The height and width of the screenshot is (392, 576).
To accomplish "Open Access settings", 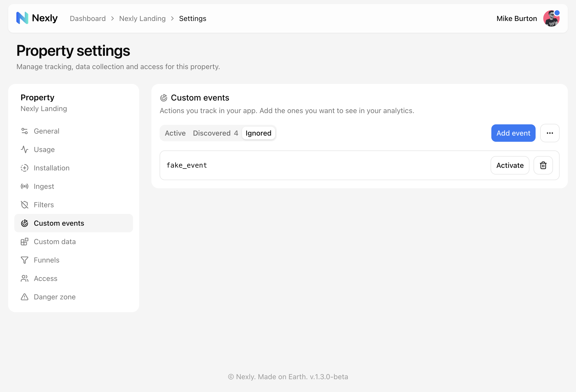I will coord(74,278).
